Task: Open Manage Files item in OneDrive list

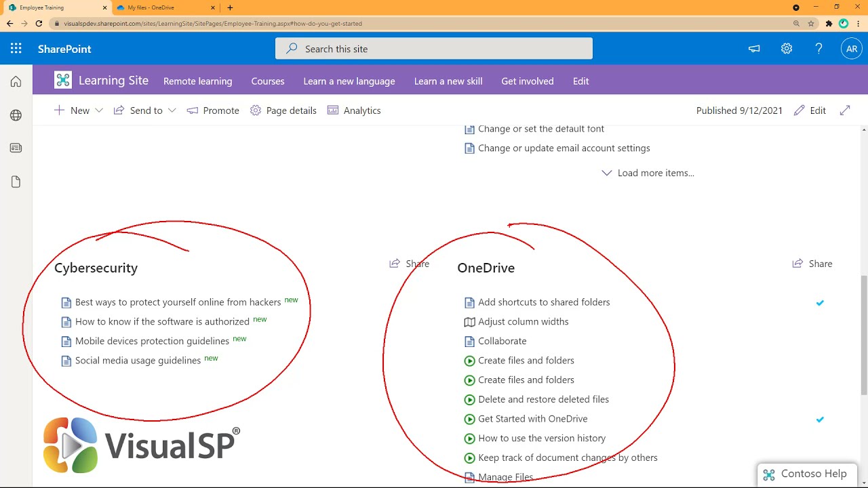Action: click(506, 477)
